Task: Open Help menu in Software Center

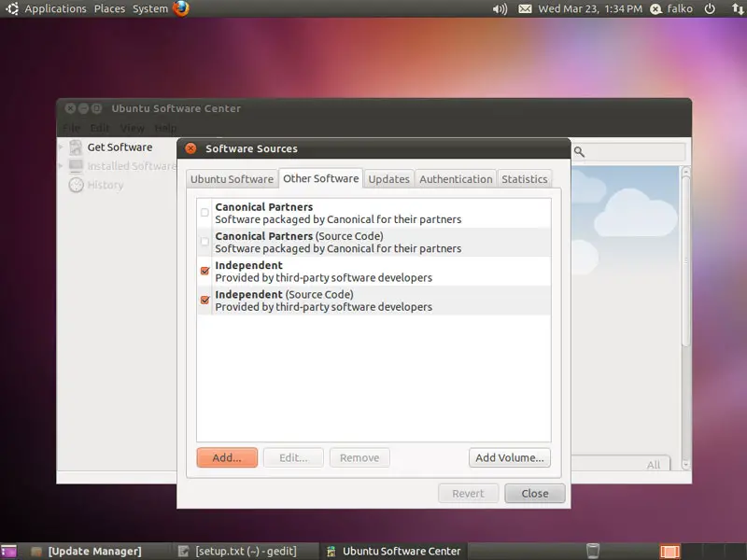Action: click(x=165, y=128)
